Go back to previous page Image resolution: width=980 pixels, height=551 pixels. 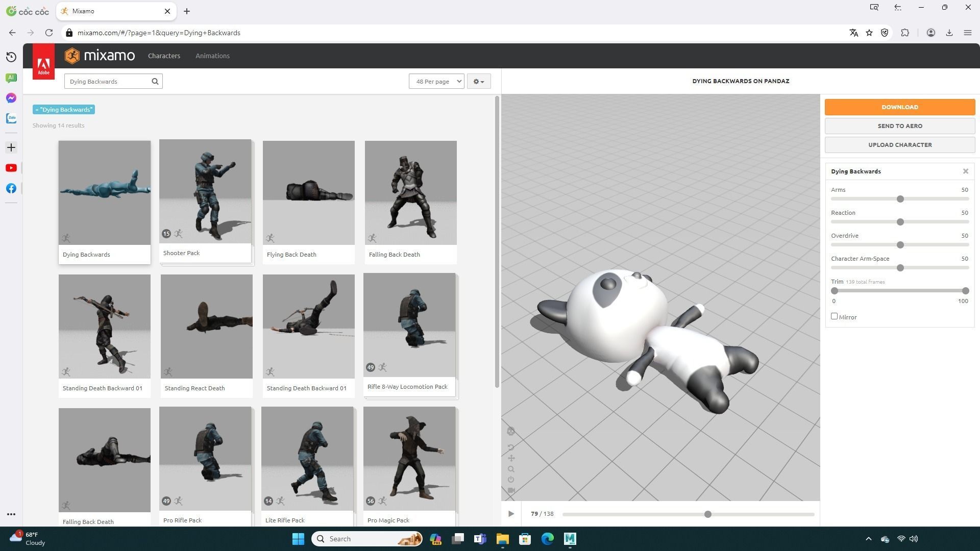[12, 33]
